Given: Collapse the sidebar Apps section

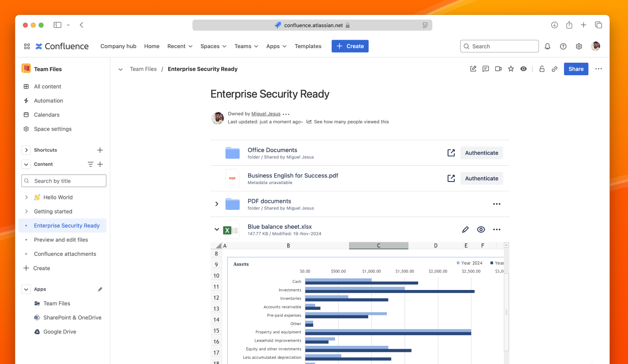Looking at the screenshot, I should click(26, 289).
